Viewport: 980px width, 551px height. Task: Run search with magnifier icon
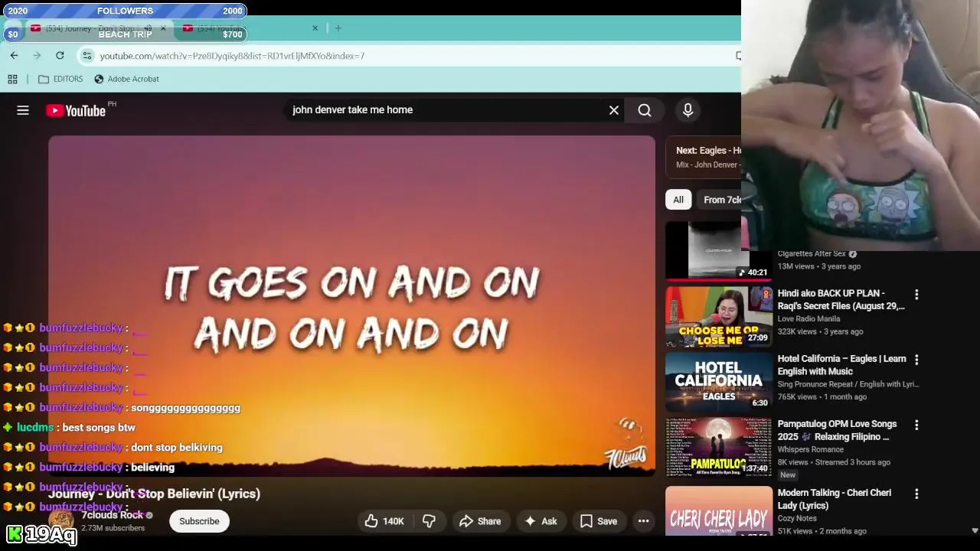coord(645,110)
